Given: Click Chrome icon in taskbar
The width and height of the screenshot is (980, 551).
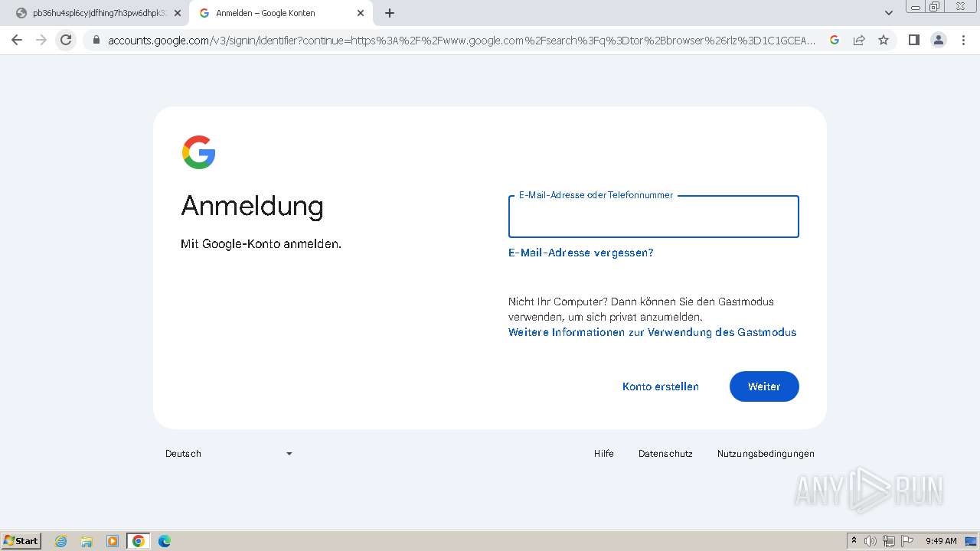Looking at the screenshot, I should point(139,541).
